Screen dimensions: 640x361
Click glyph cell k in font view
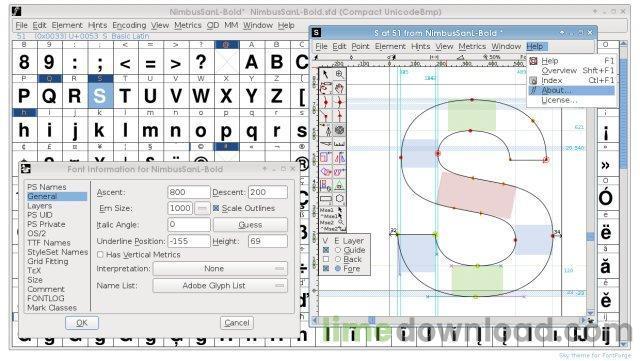pos(100,130)
